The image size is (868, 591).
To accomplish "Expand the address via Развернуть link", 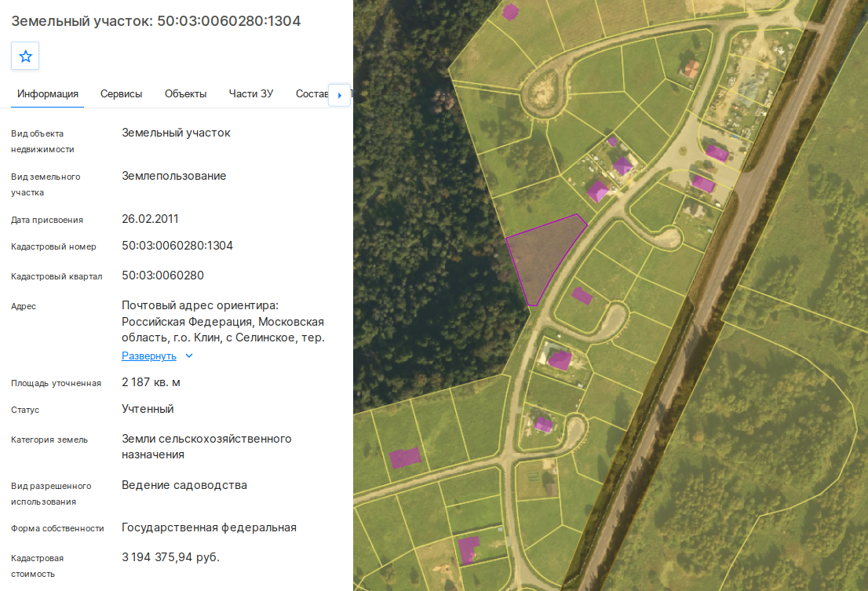I will click(149, 356).
